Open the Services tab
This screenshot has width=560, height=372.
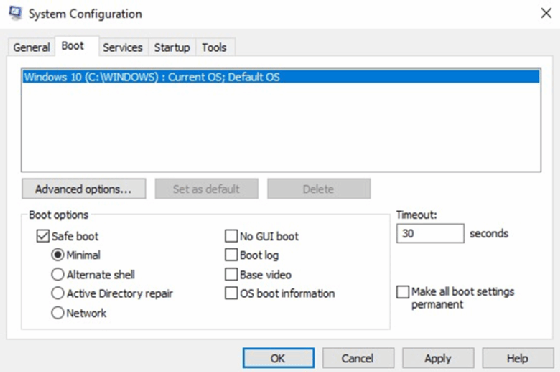point(122,47)
